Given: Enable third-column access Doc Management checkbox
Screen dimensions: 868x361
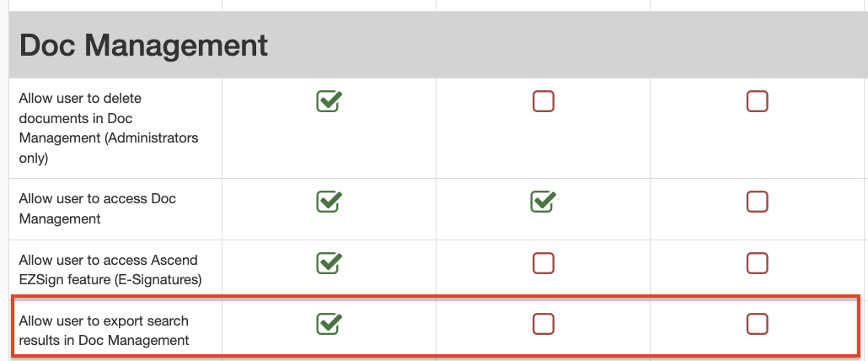Looking at the screenshot, I should tap(758, 202).
